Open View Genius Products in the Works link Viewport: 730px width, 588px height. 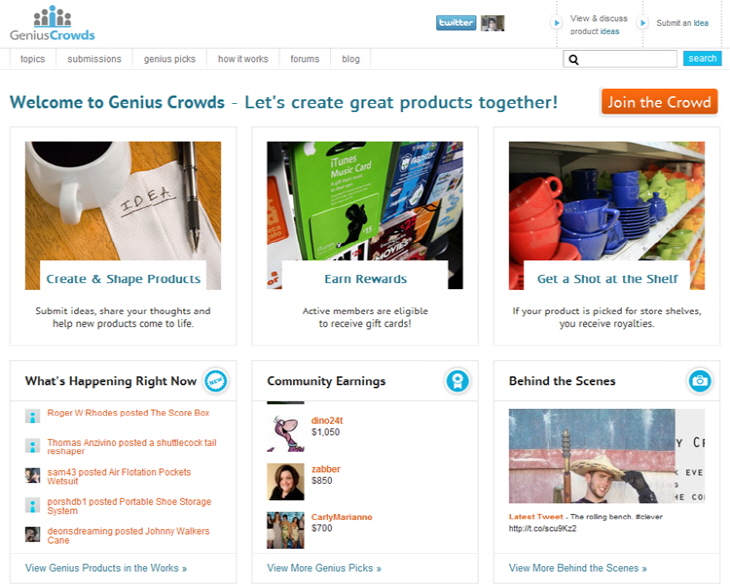[x=106, y=568]
